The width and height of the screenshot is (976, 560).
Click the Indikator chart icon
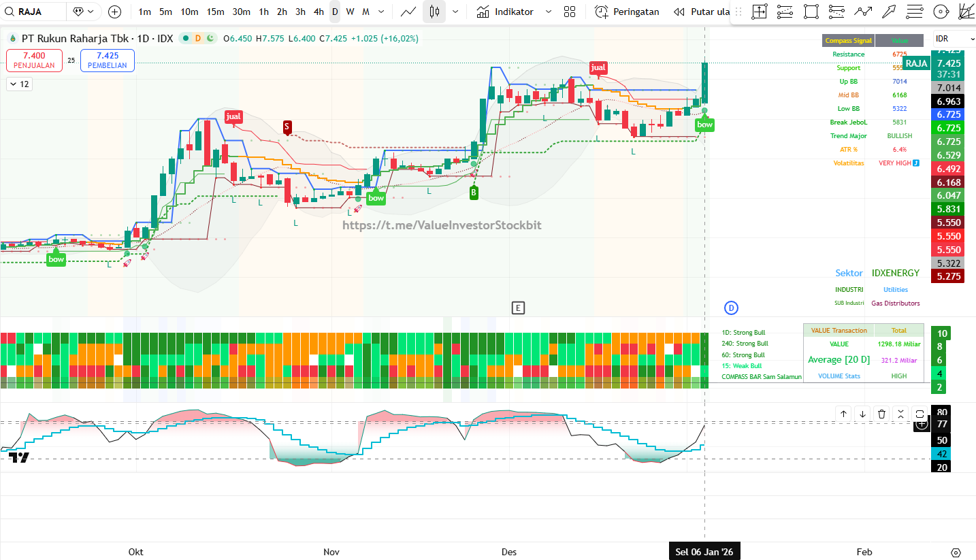coord(483,12)
